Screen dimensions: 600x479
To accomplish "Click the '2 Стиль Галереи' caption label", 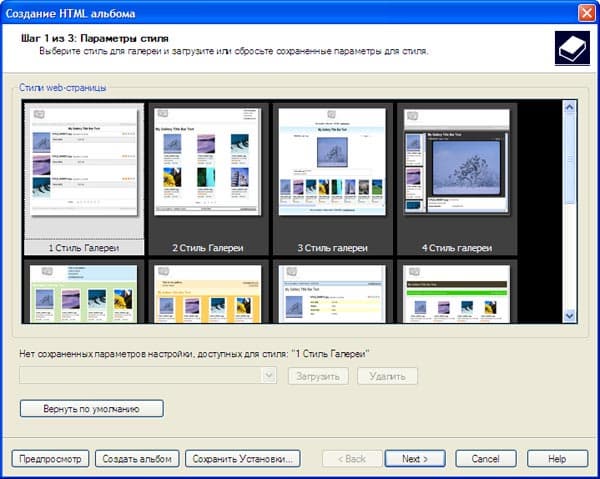I will tap(208, 248).
